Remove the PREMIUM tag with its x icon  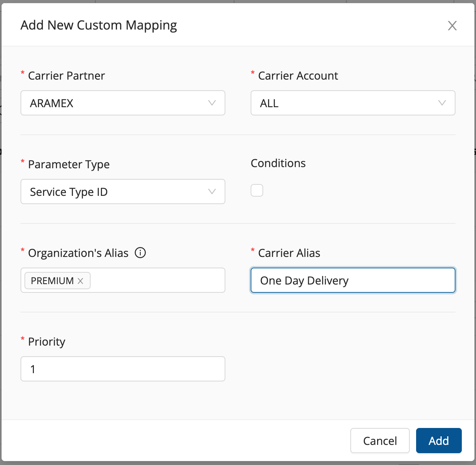[x=80, y=281]
